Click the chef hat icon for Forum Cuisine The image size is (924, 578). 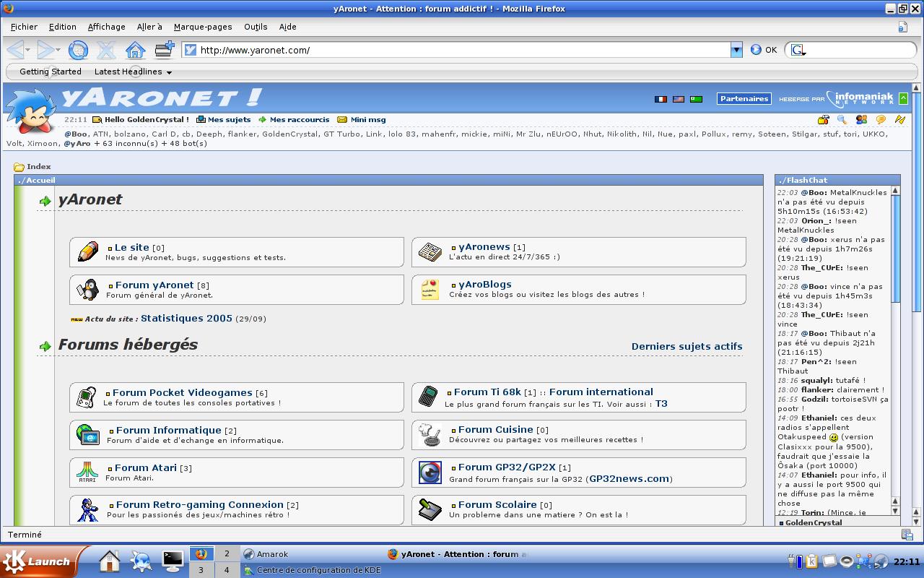430,434
